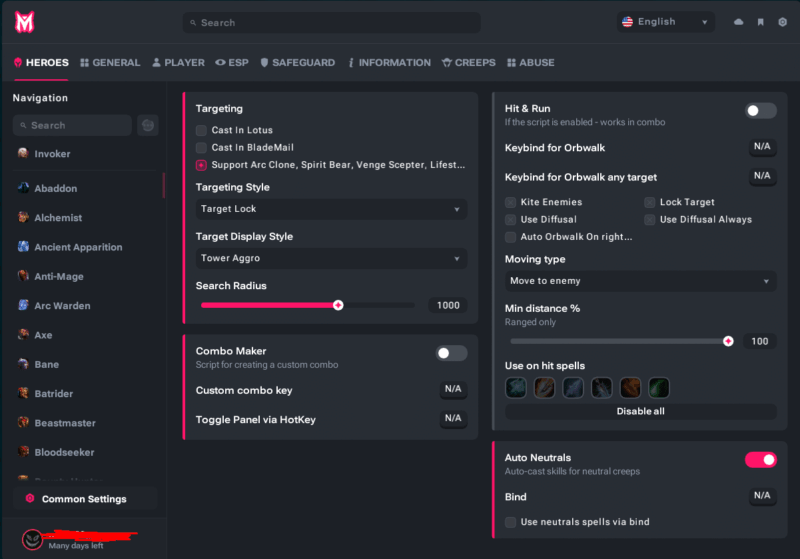Check Use neutrals spells via bind
This screenshot has width=800, height=559.
(510, 522)
